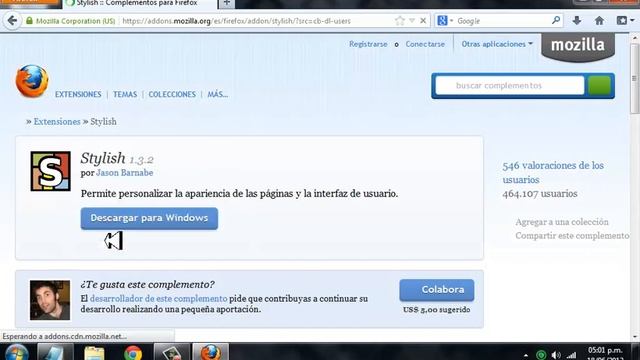Click the network signal tray icon
The width and height of the screenshot is (640, 360).
571,356
